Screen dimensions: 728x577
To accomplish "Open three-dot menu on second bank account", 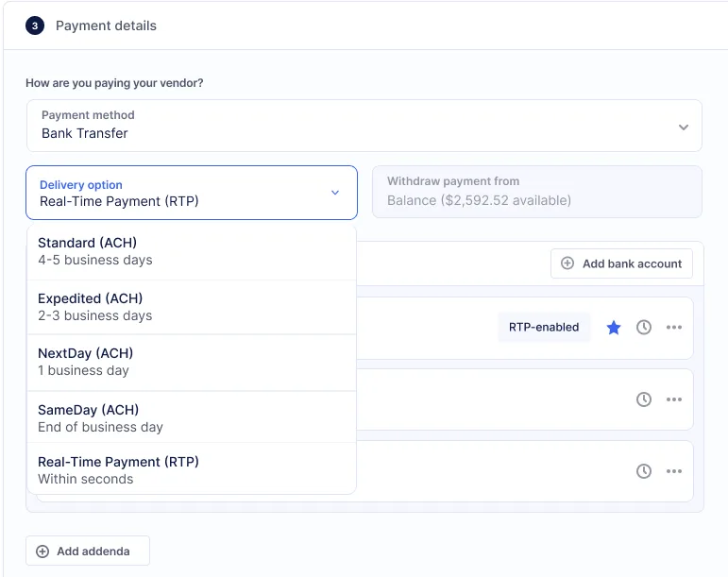I will 674,399.
